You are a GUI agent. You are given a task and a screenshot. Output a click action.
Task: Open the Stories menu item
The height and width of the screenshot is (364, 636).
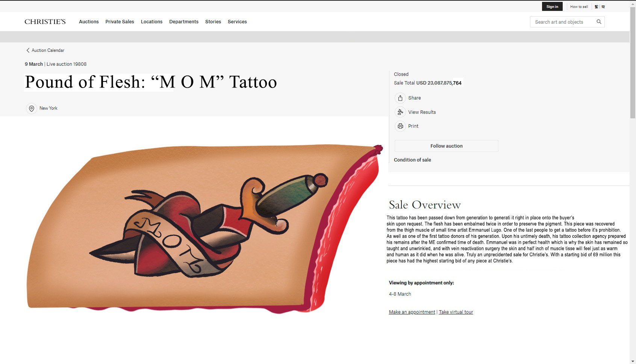[213, 22]
